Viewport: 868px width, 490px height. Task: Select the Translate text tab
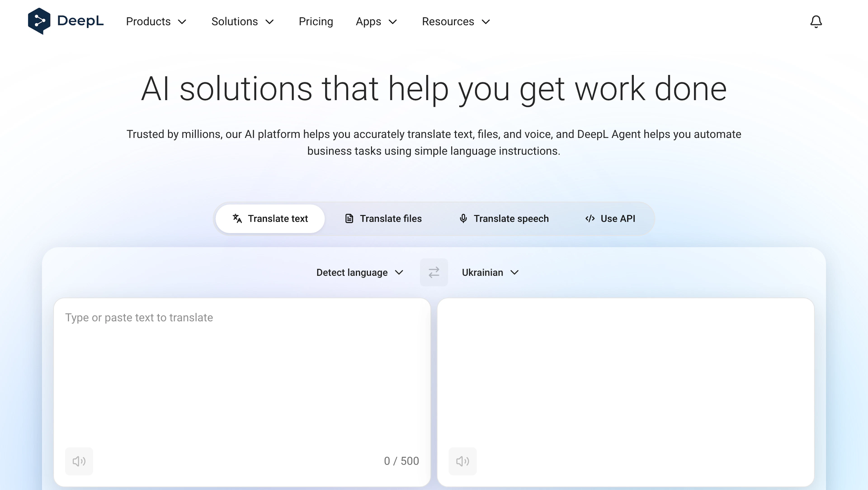click(270, 218)
